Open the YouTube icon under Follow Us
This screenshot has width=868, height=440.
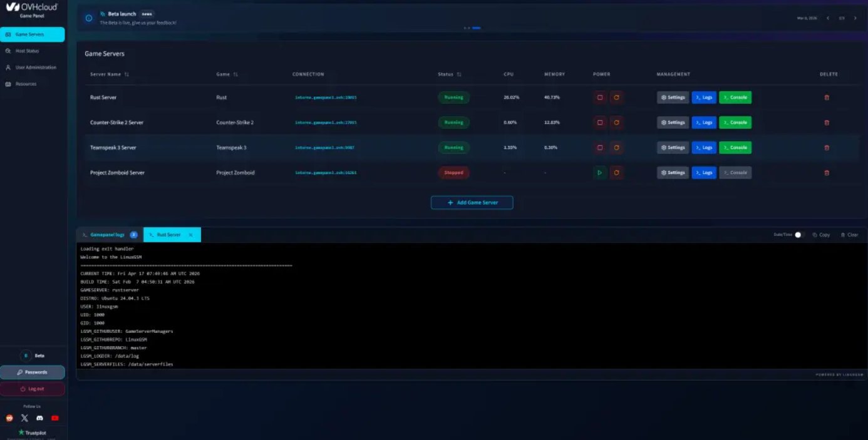(55, 418)
